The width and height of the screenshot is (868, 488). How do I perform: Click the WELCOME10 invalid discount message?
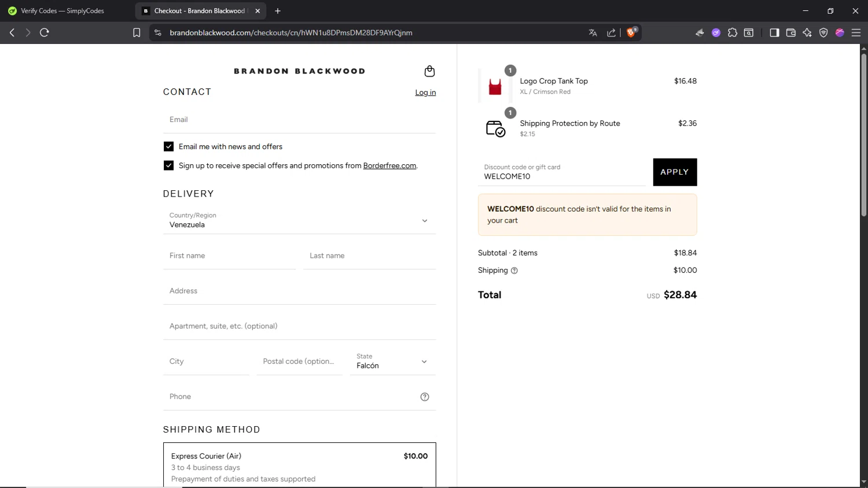587,215
